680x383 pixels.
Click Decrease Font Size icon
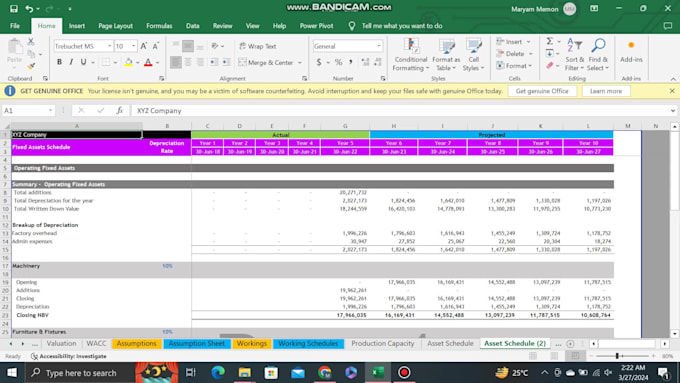[156, 46]
